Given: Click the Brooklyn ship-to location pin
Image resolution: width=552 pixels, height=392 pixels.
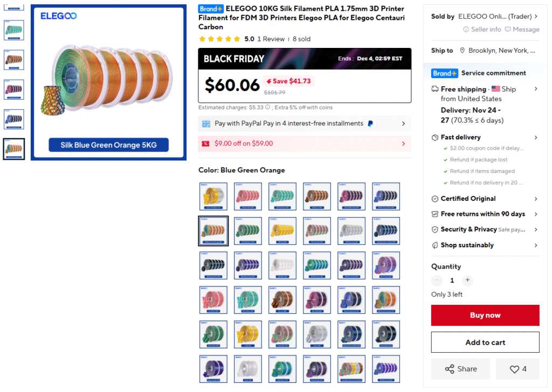Looking at the screenshot, I should [x=463, y=51].
